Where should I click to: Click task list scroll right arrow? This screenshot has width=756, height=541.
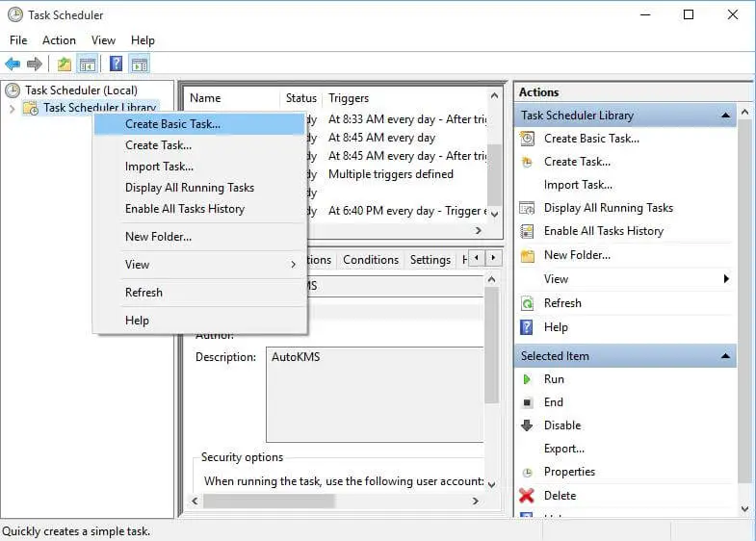coord(478,231)
